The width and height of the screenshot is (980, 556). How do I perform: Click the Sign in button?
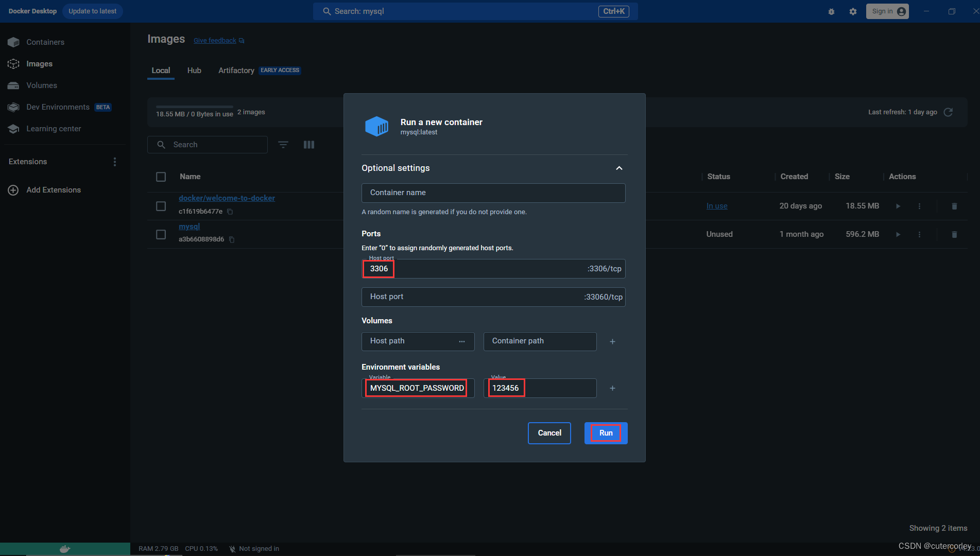888,11
